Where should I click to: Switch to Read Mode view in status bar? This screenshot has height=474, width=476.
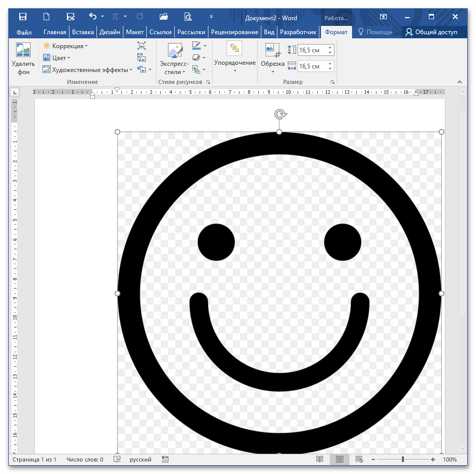coord(320,459)
